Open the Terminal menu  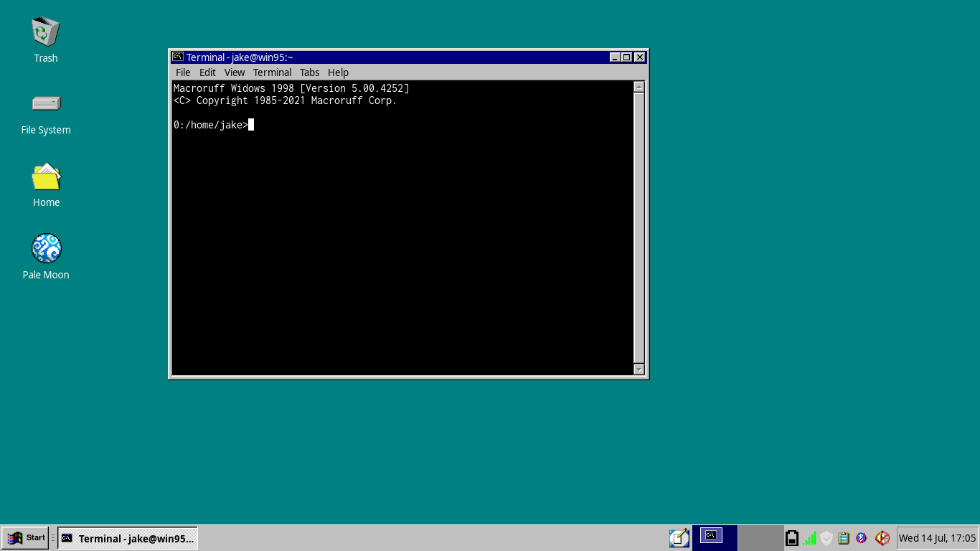pos(272,72)
